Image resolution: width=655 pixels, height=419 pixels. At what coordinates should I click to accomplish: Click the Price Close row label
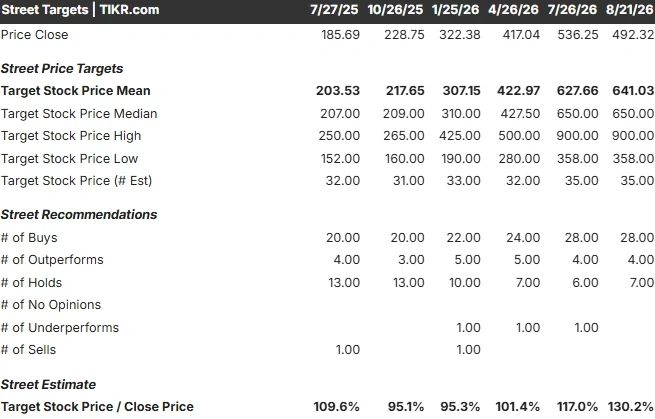(x=34, y=35)
